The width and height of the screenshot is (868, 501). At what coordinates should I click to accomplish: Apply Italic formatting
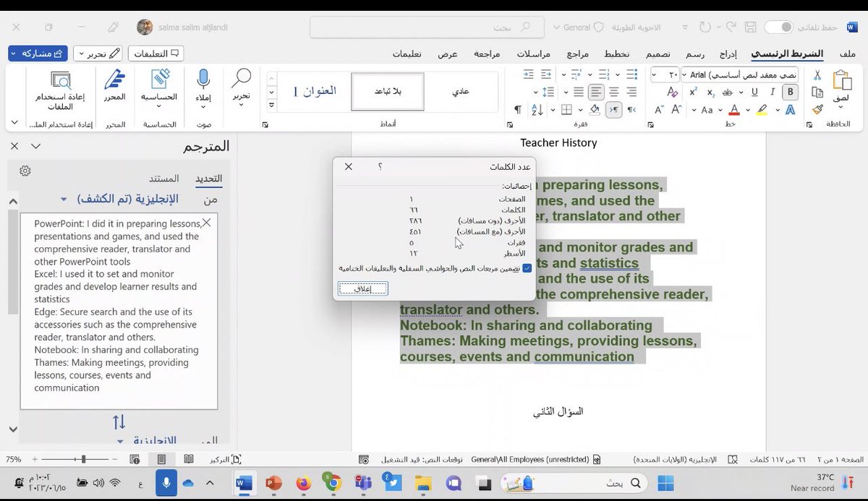point(773,92)
